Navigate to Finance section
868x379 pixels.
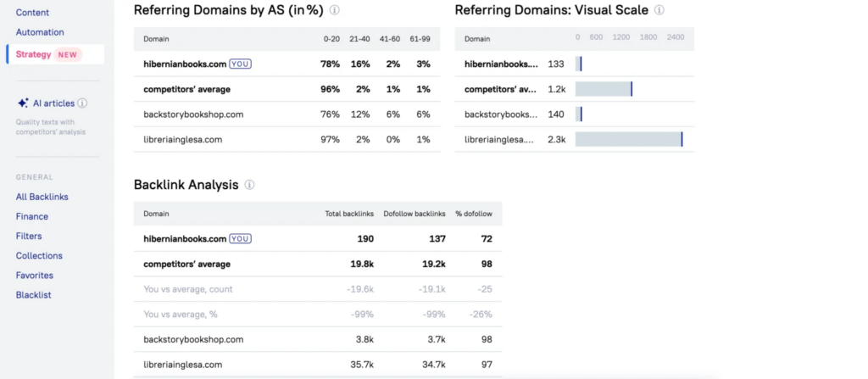pyautogui.click(x=32, y=216)
